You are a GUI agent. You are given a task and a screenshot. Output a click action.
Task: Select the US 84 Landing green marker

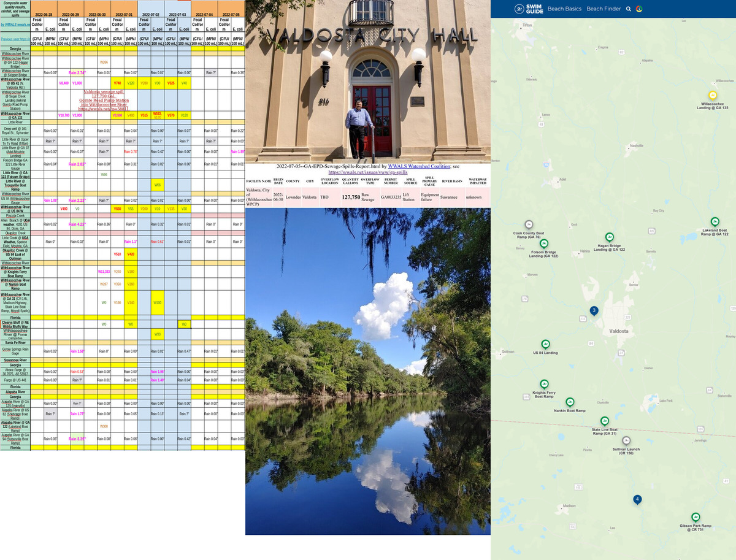click(x=545, y=344)
